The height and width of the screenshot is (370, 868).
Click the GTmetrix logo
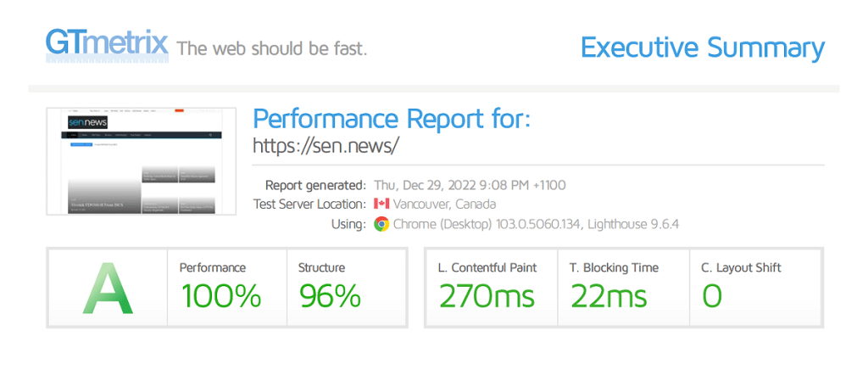[x=107, y=43]
